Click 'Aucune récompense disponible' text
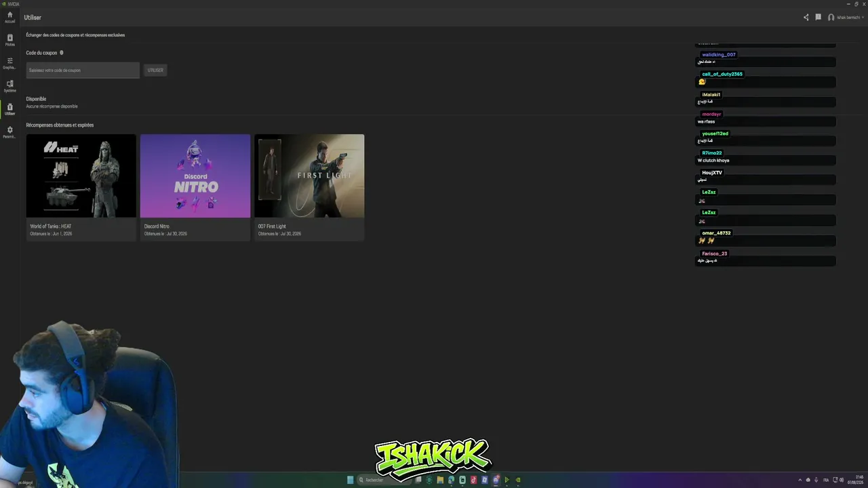The image size is (868, 488). 52,106
